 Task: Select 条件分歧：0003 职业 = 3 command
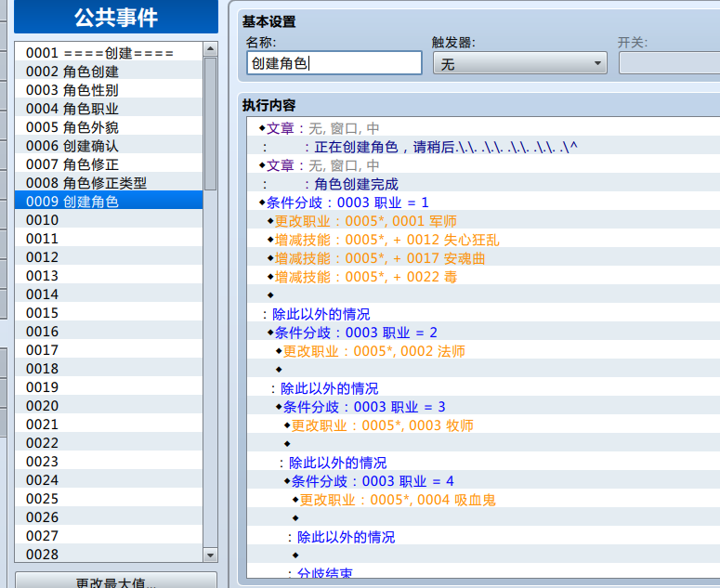coord(483,407)
